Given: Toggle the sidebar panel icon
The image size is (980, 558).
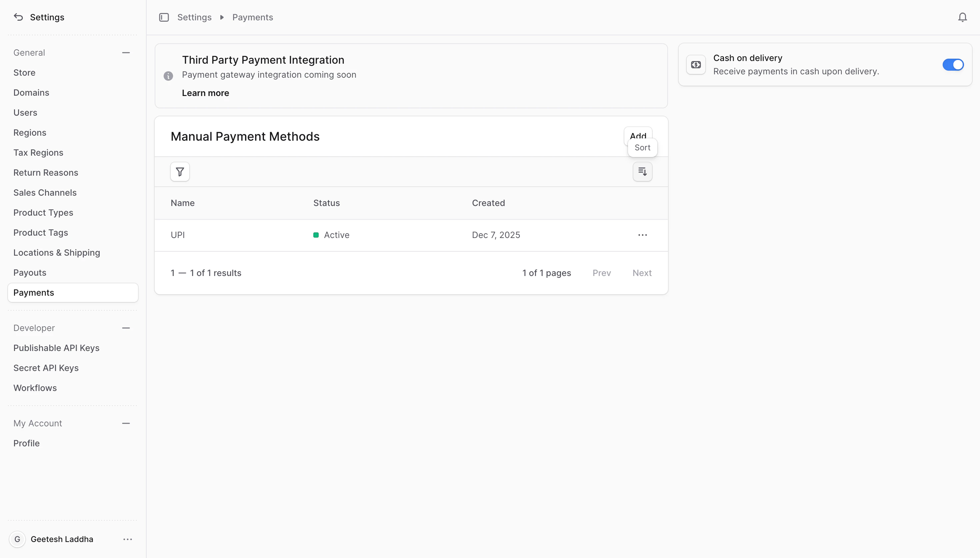Looking at the screenshot, I should [164, 17].
